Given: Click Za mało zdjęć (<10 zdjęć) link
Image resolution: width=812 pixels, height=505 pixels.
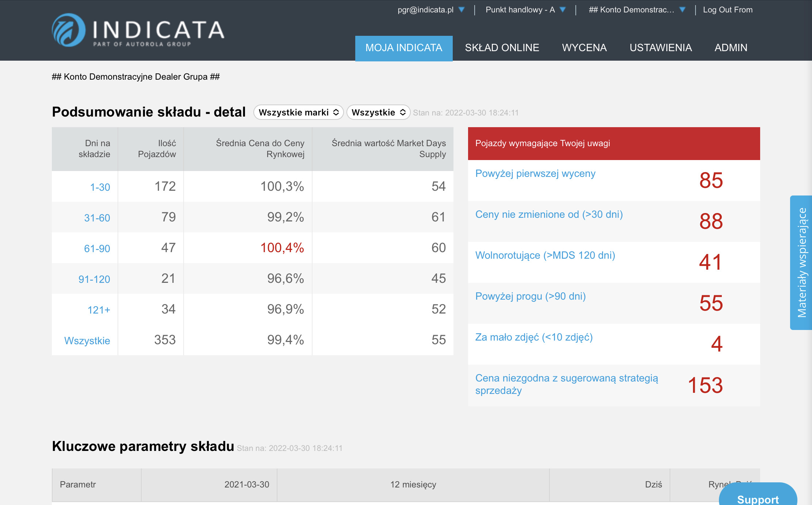Looking at the screenshot, I should (533, 337).
